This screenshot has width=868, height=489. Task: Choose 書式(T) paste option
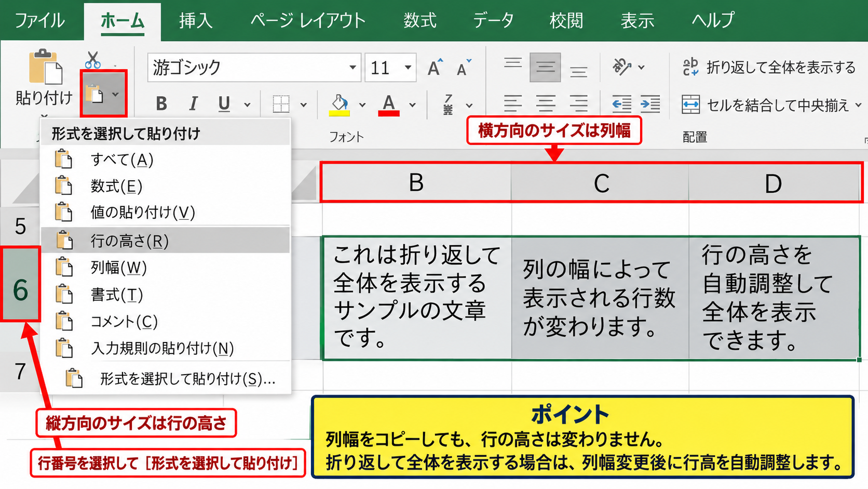[166, 294]
